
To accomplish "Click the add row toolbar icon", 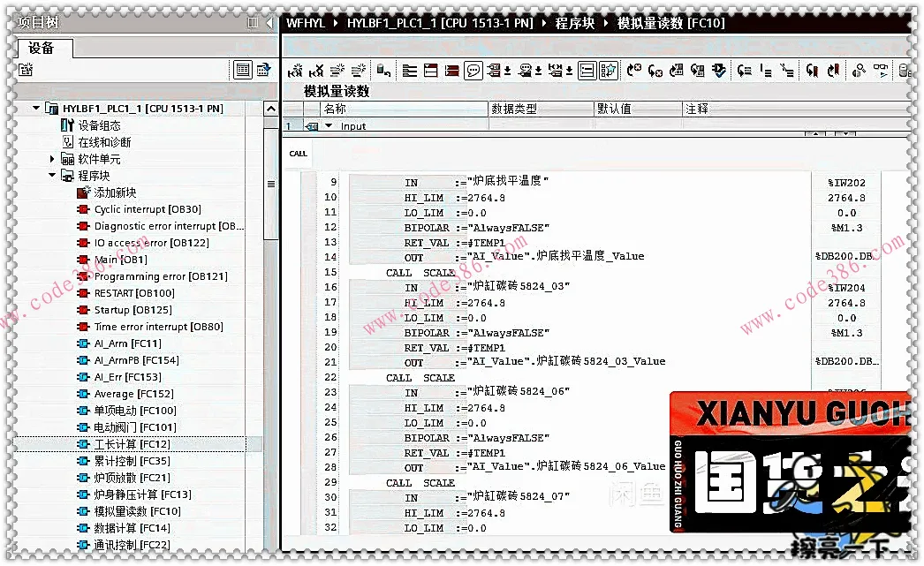I will pos(359,71).
